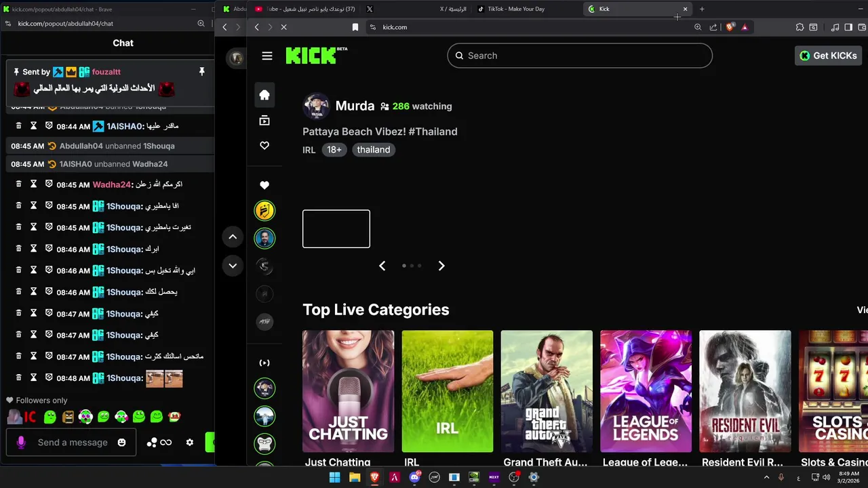Viewport: 868px width, 488px height.
Task: Open the Browse icon in Kick sidebar
Action: pos(264,121)
